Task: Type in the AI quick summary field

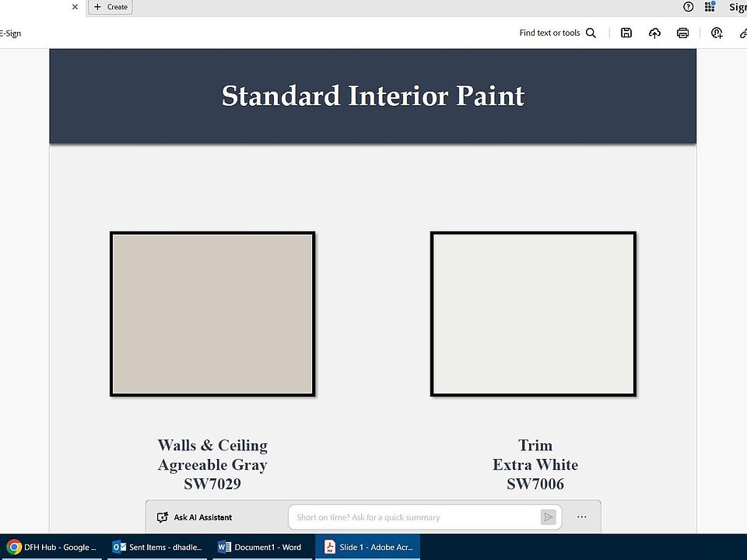Action: tap(412, 517)
